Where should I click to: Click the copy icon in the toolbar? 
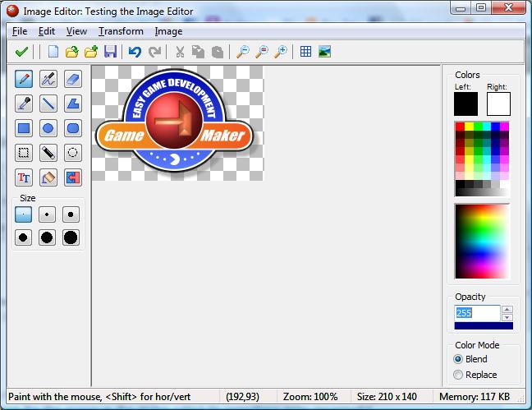pos(198,52)
